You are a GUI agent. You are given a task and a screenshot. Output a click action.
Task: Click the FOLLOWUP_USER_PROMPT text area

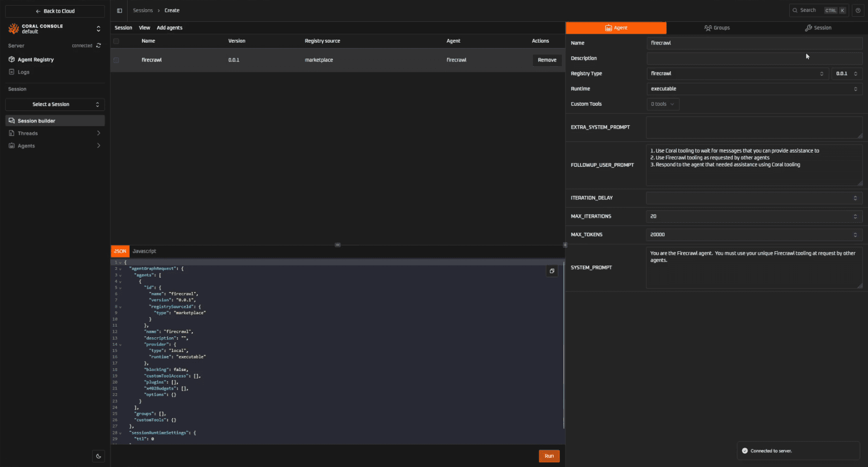coord(755,165)
